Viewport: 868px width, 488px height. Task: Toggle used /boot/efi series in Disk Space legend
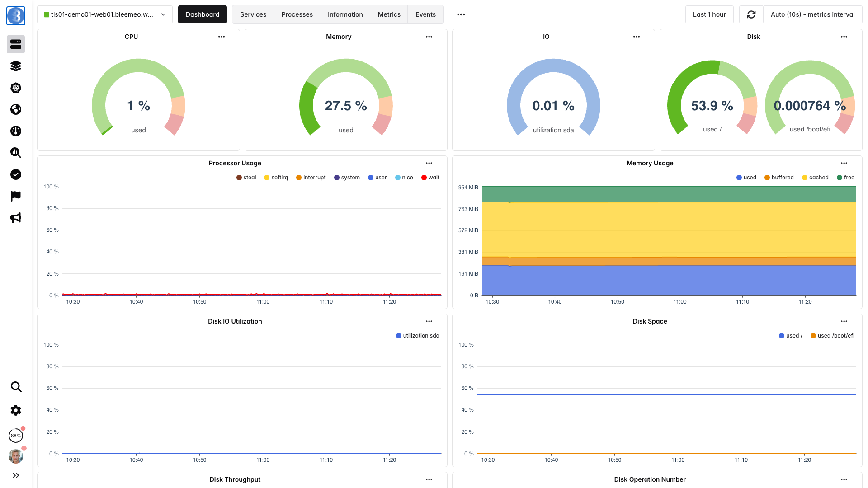click(832, 336)
